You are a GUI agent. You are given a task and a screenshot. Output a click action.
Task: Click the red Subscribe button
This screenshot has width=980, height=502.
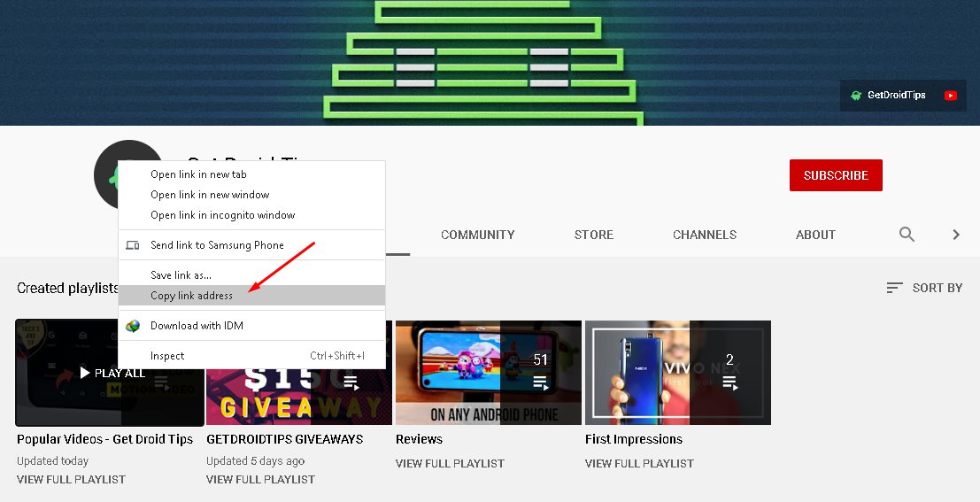[x=836, y=175]
